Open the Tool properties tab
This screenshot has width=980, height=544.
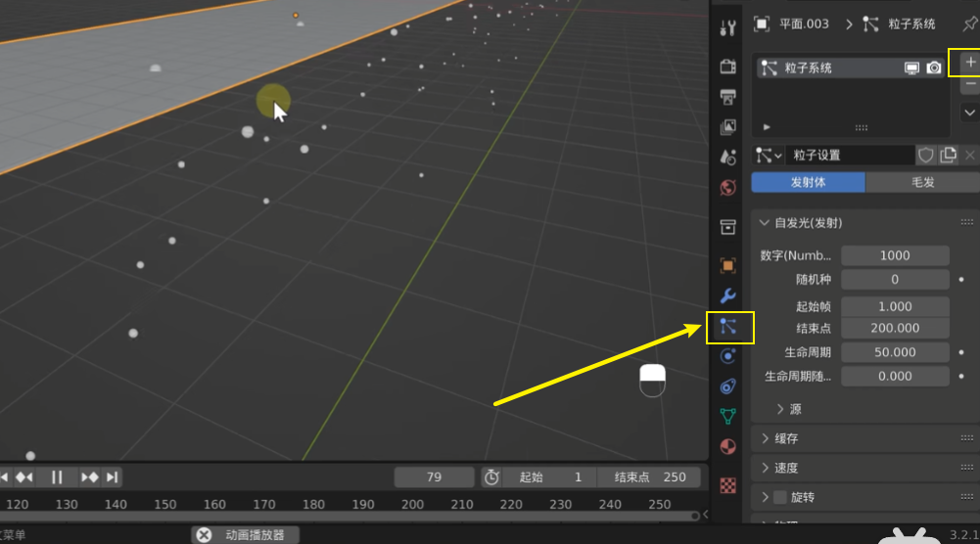pyautogui.click(x=727, y=28)
